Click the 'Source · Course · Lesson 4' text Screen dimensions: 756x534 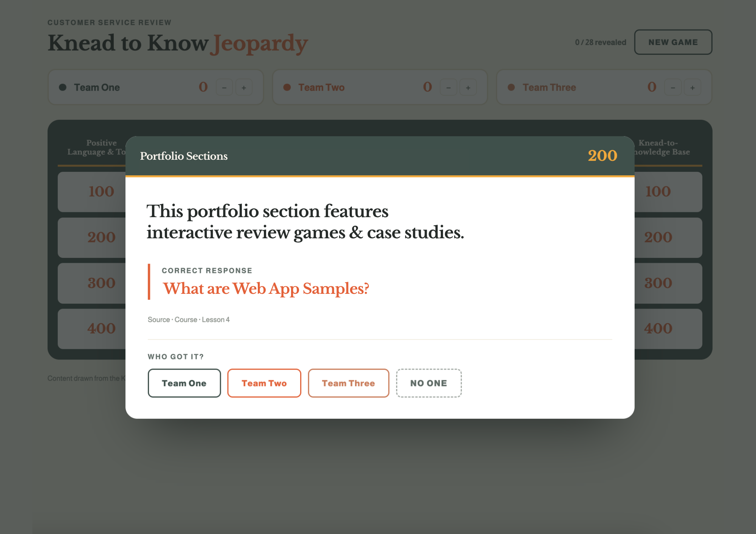(x=189, y=319)
